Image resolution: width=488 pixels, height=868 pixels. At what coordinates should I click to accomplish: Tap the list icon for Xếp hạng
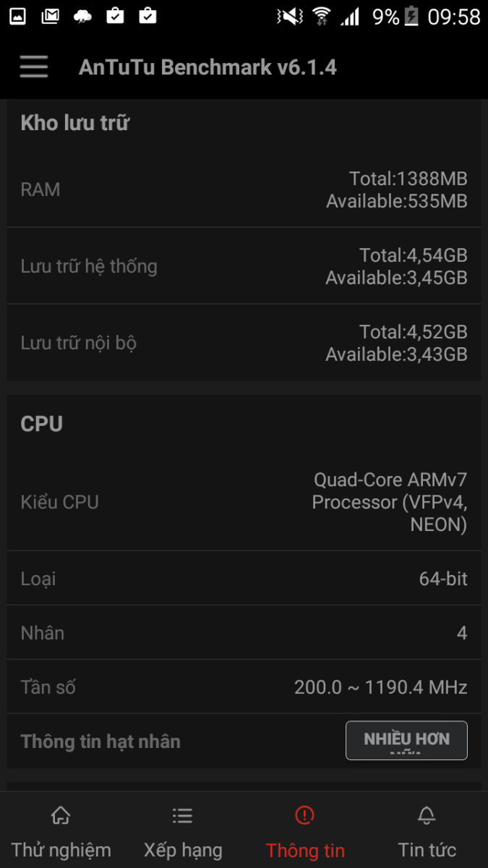click(x=182, y=816)
